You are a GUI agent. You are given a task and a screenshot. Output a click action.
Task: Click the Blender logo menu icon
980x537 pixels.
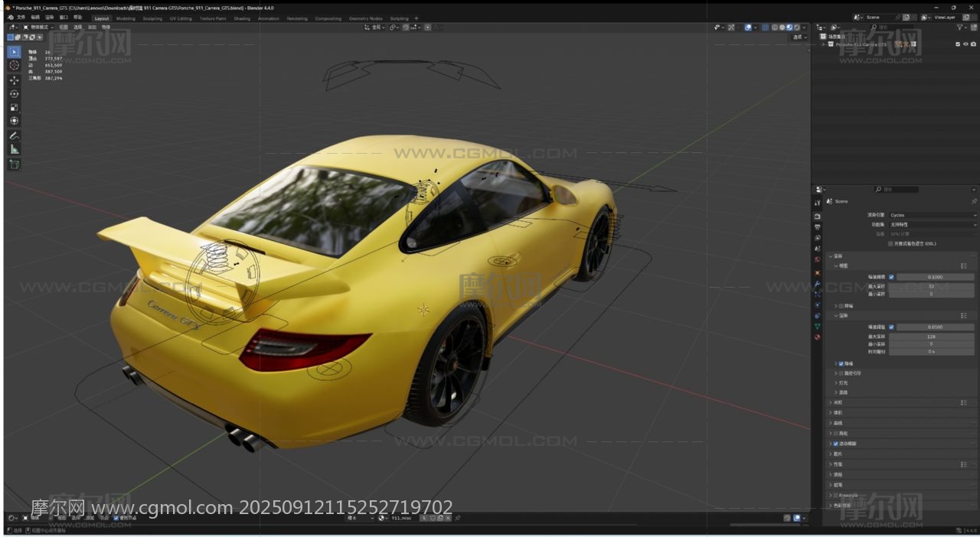coord(9,18)
